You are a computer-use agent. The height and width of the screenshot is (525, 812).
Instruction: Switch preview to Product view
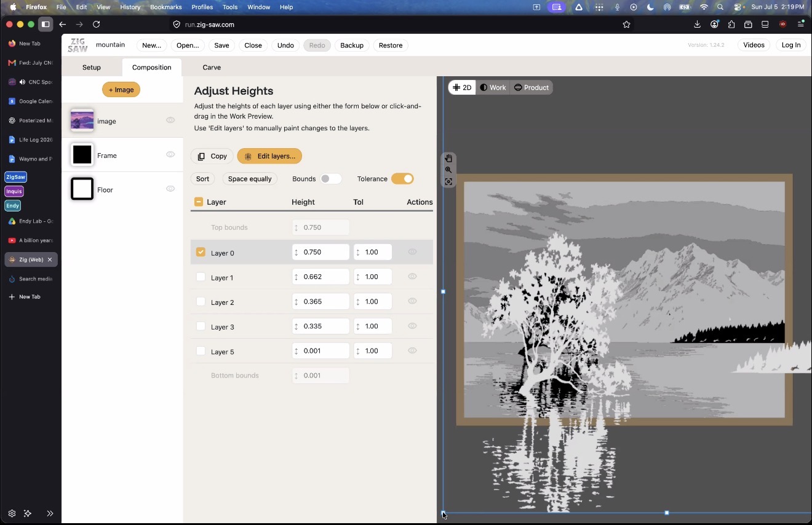531,87
